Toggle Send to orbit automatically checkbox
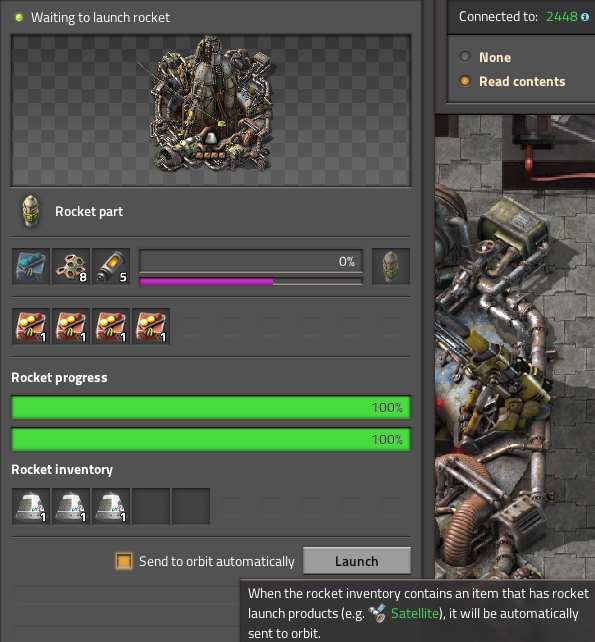 pos(124,561)
